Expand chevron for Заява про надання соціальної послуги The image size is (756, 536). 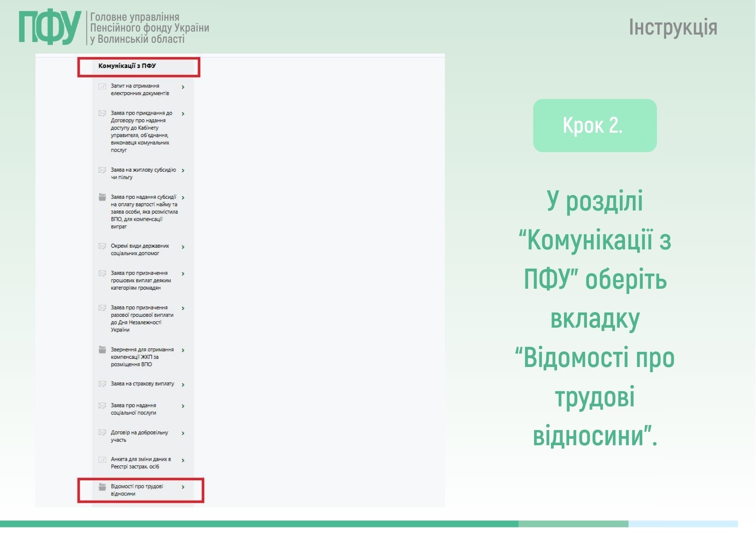coord(183,406)
